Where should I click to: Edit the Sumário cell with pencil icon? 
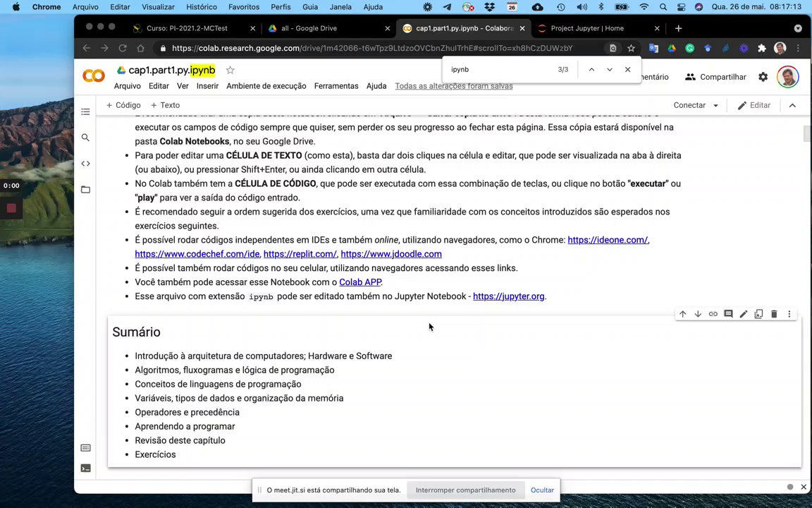click(743, 313)
